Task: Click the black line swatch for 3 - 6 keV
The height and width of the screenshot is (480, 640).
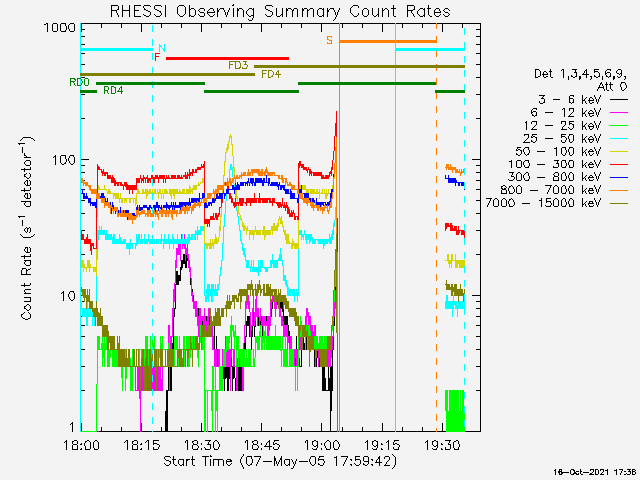Action: (619, 99)
